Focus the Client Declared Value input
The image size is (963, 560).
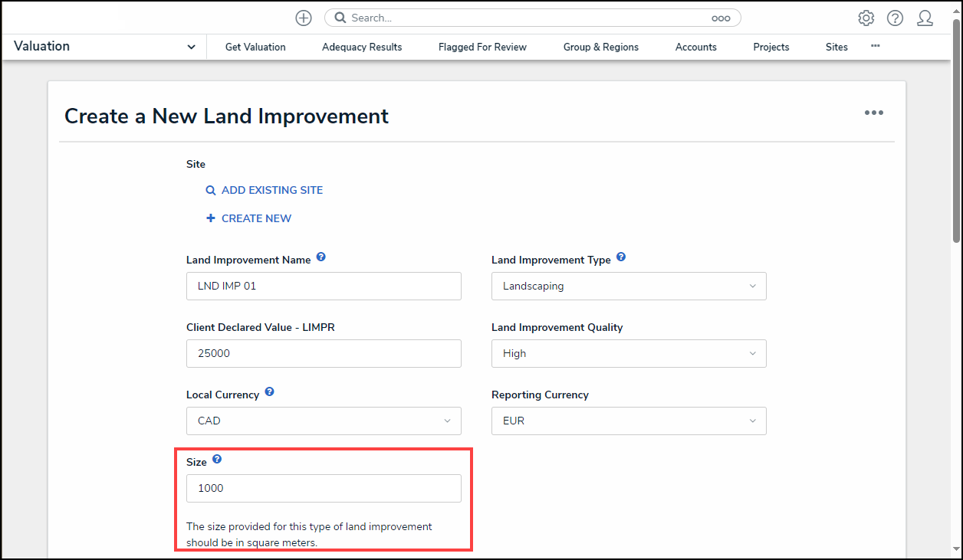click(324, 353)
